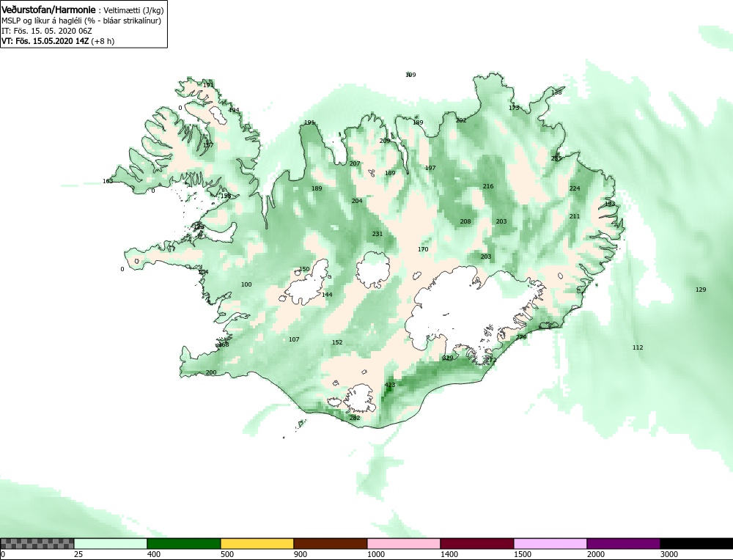The height and width of the screenshot is (560, 733).
Task: Select the black legend swatch above 3000
Action: tap(696, 543)
